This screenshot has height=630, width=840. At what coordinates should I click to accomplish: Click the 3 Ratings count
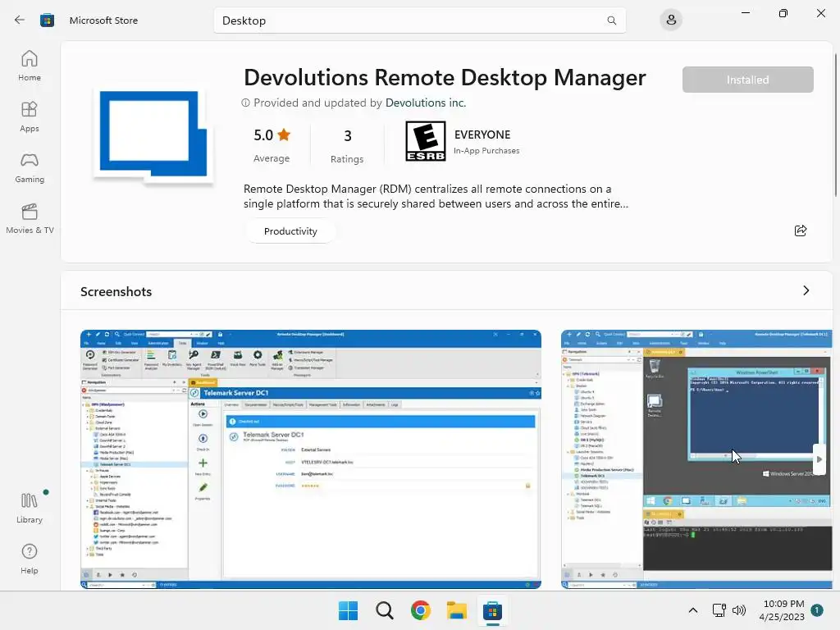click(x=347, y=146)
